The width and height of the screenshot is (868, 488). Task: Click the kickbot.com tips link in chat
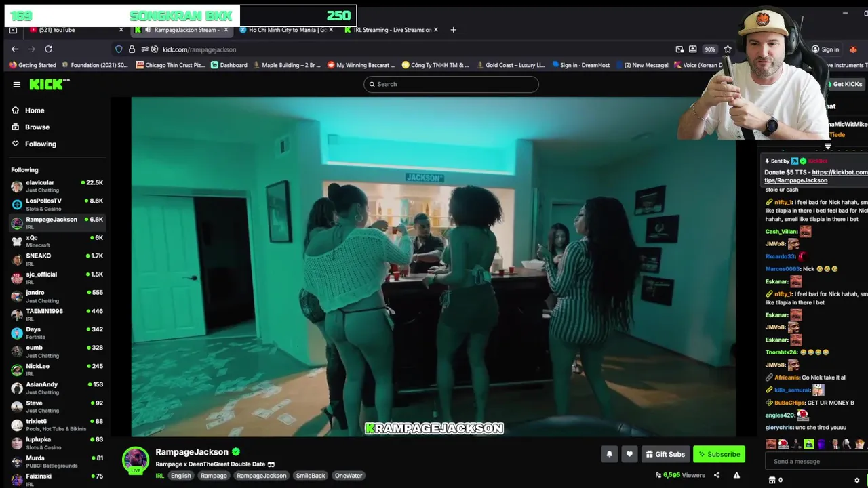pyautogui.click(x=816, y=176)
